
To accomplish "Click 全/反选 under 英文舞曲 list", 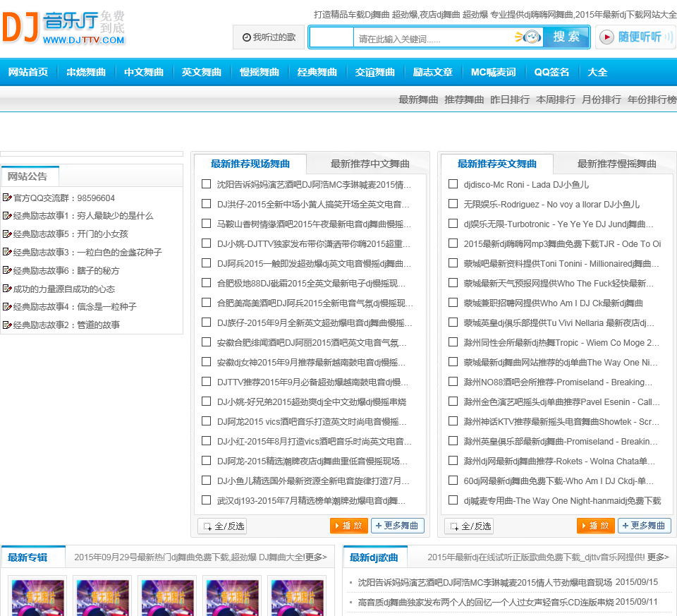I will (469, 526).
